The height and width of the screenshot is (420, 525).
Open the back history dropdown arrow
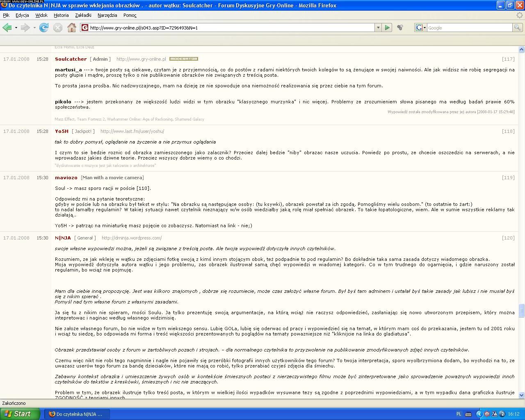click(x=16, y=27)
